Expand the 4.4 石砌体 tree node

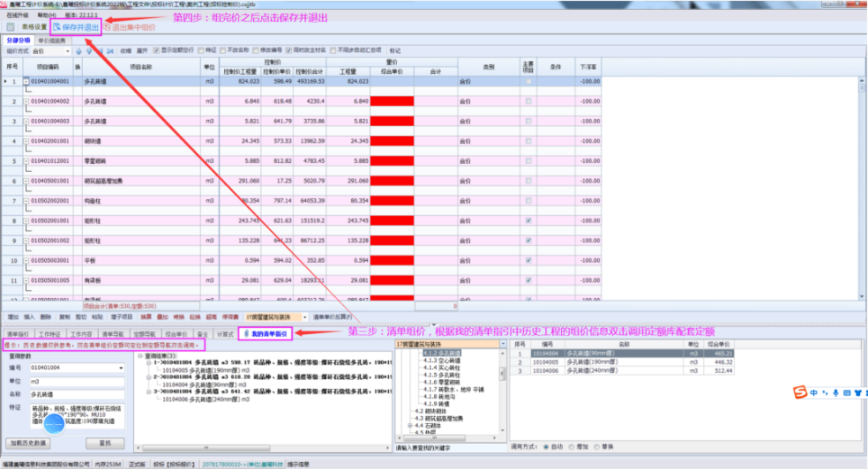click(410, 425)
